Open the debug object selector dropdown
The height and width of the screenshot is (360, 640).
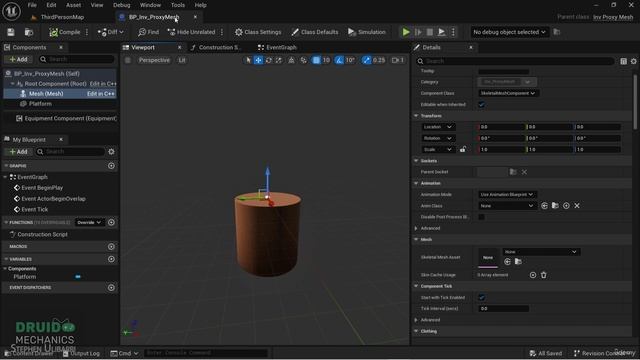[x=509, y=32]
